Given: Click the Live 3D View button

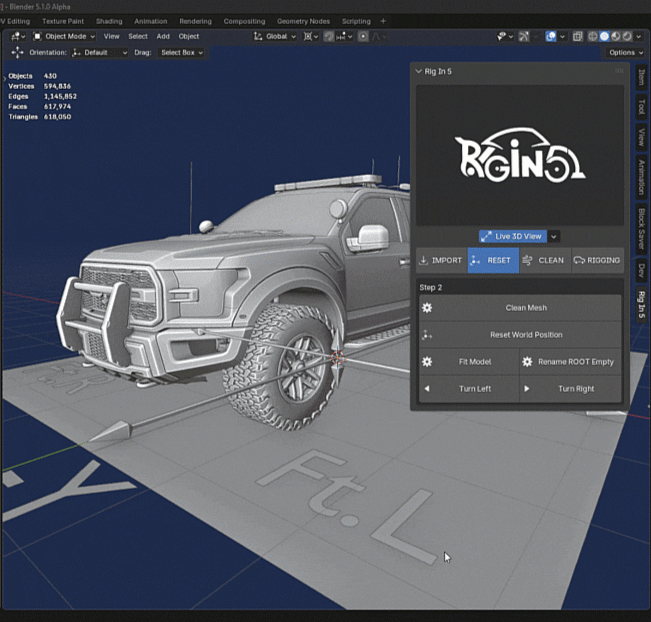Looking at the screenshot, I should coord(513,236).
